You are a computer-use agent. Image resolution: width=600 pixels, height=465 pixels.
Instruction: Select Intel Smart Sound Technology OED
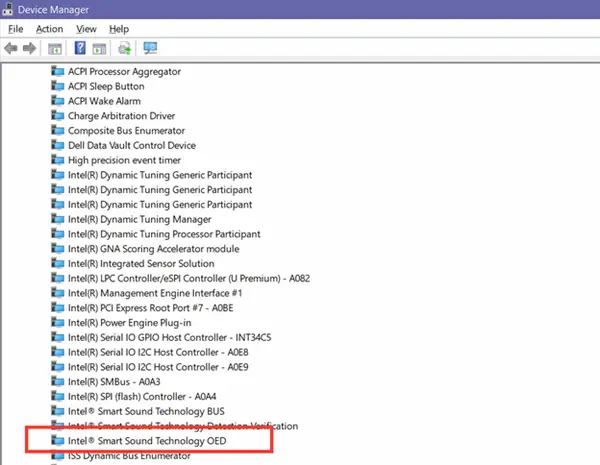click(x=147, y=441)
